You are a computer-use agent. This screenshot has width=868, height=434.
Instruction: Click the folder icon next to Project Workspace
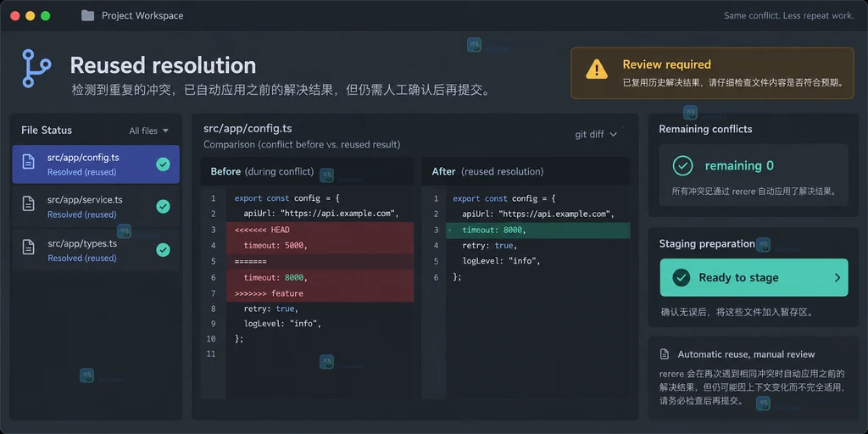[x=87, y=15]
